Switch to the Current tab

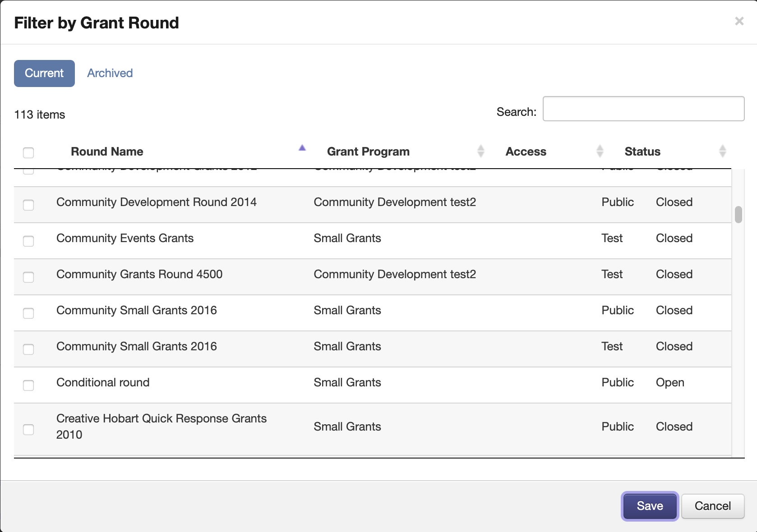coord(44,73)
